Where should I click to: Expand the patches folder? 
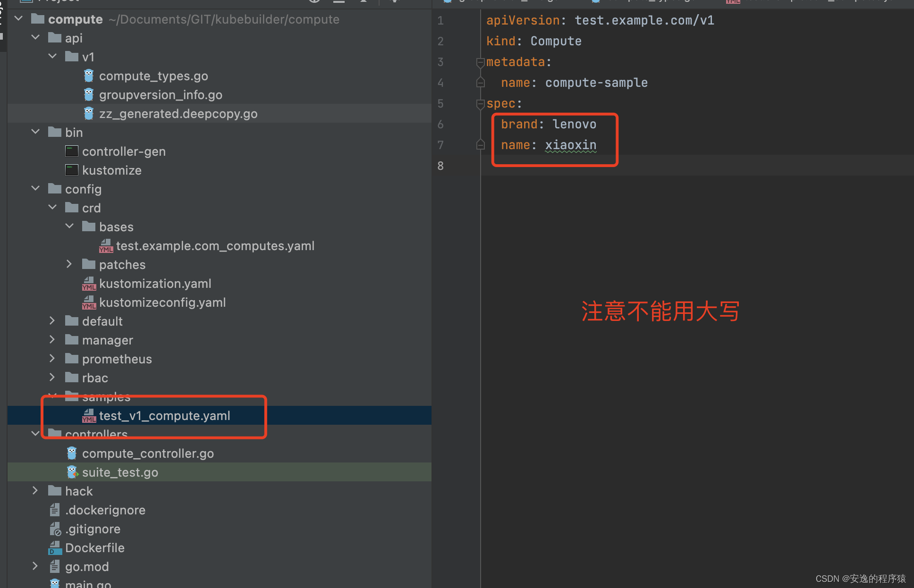[69, 264]
